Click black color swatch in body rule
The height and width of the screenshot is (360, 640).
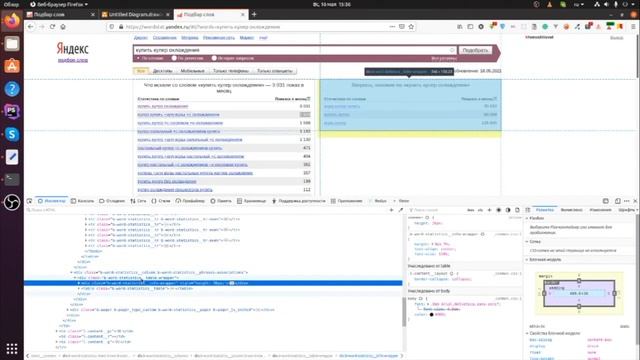(431, 315)
